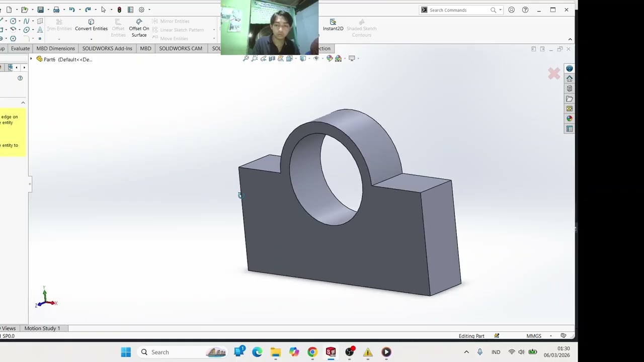Click Zoom to Fit in view toolbar

pos(246,58)
